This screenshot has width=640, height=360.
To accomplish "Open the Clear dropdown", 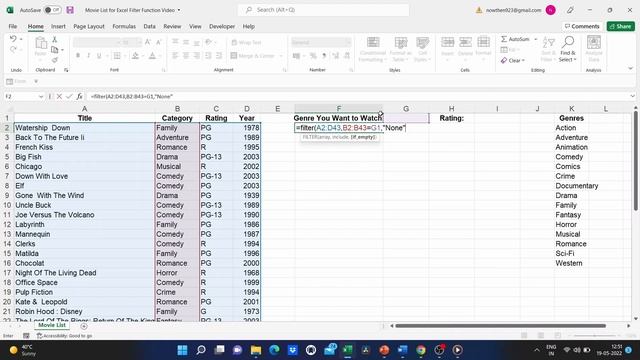I will tap(513, 60).
